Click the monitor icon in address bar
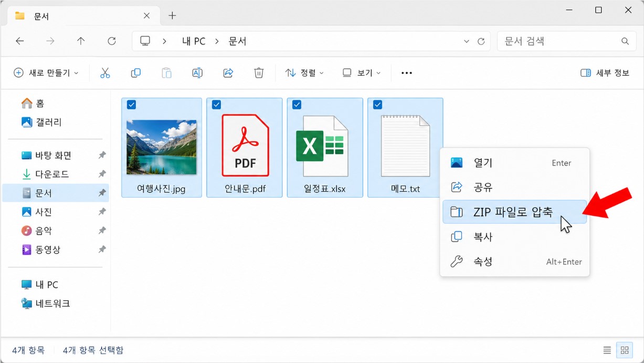This screenshot has height=363, width=644. (x=145, y=41)
